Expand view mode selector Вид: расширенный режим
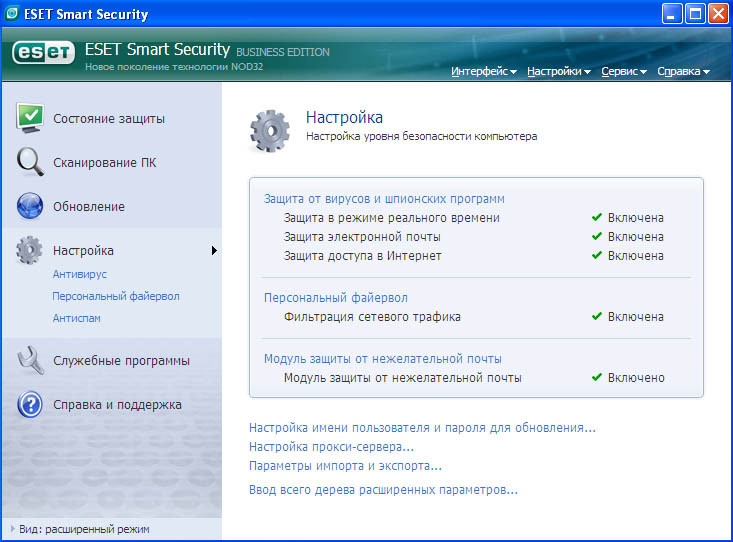This screenshot has height=542, width=733. 80,529
